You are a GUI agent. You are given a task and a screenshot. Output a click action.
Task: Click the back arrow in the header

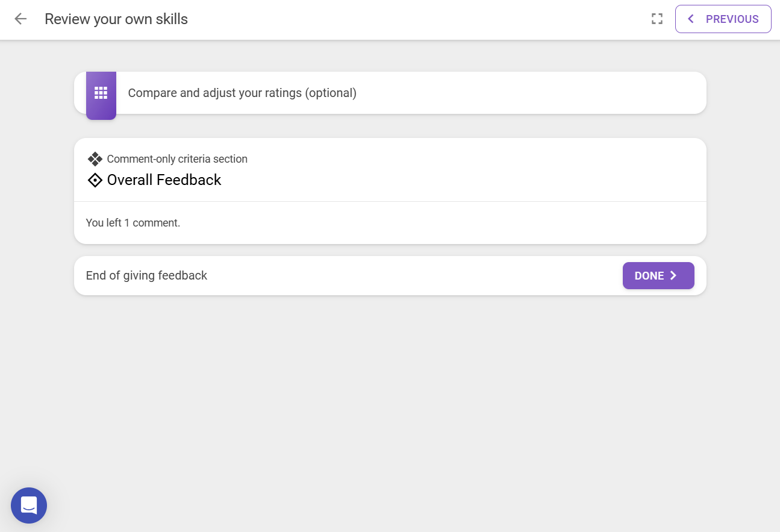[20, 19]
